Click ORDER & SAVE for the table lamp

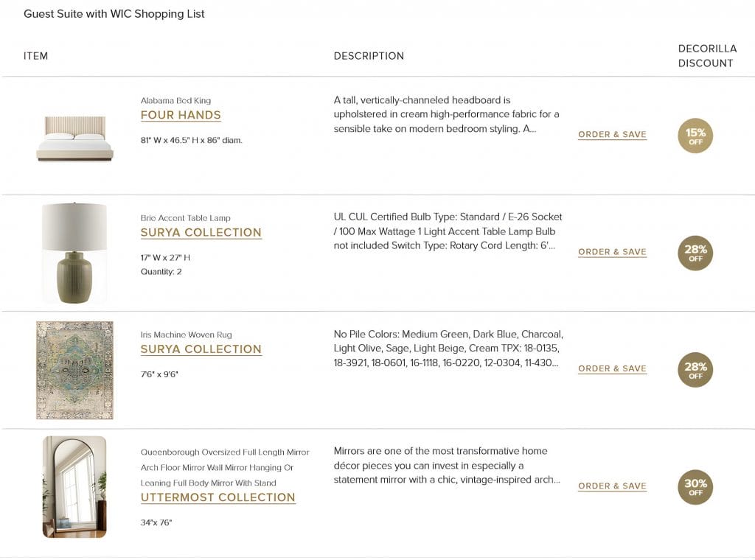(x=612, y=252)
